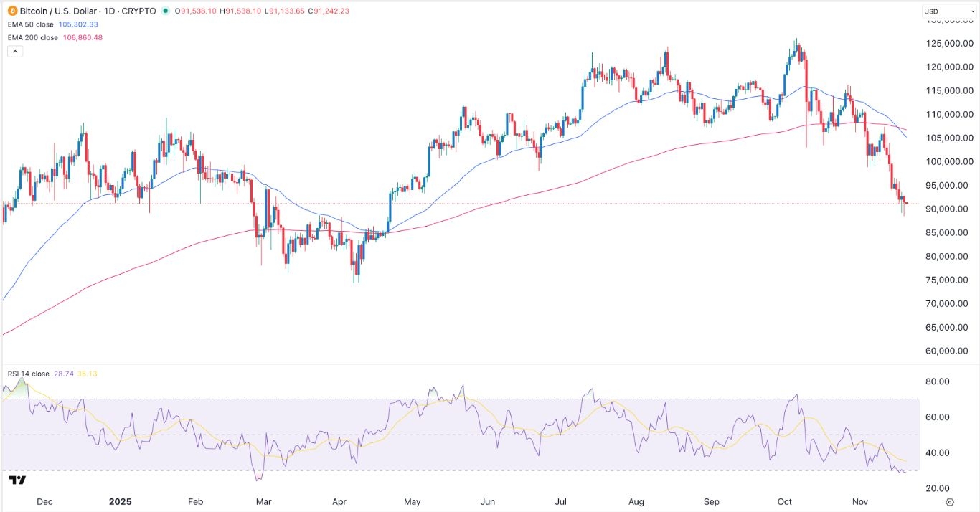This screenshot has width=980, height=512.
Task: Click the Bitcoin / U.S. Dollar symbol name
Action: click(57, 11)
